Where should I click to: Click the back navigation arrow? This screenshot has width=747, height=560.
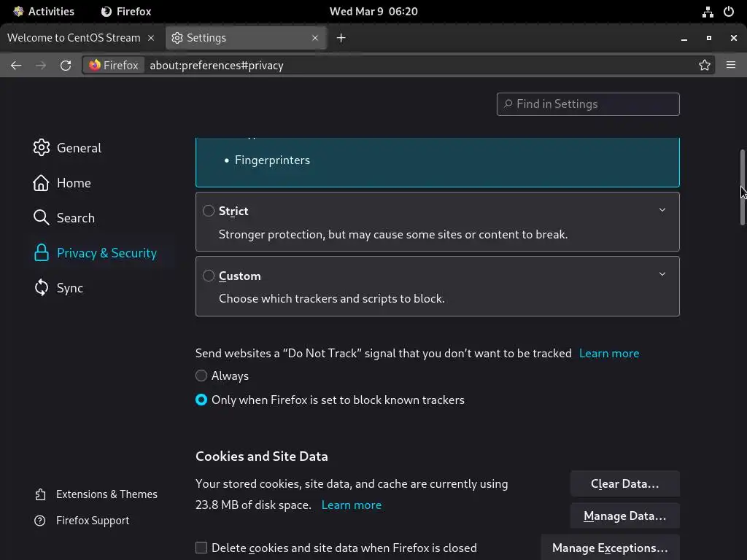tap(16, 66)
